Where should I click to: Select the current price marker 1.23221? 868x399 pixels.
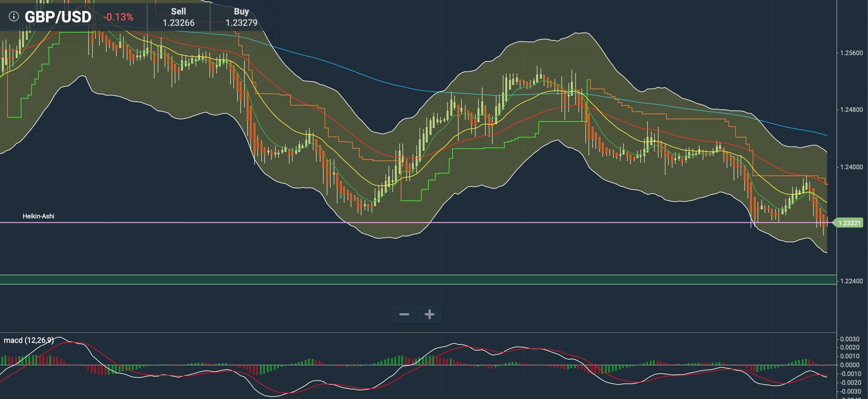point(848,223)
